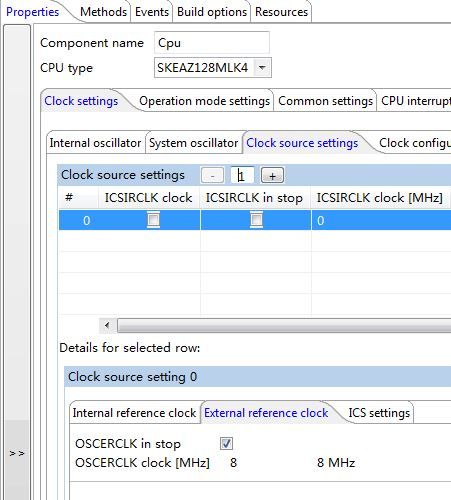Select the Clock settings tab
Image resolution: width=451 pixels, height=500 pixels.
[x=81, y=101]
